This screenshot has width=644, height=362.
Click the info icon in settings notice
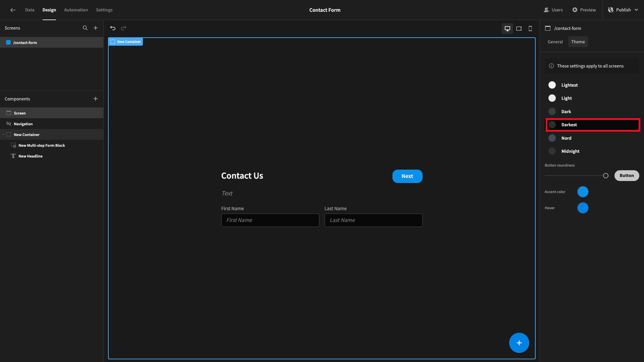pos(551,66)
